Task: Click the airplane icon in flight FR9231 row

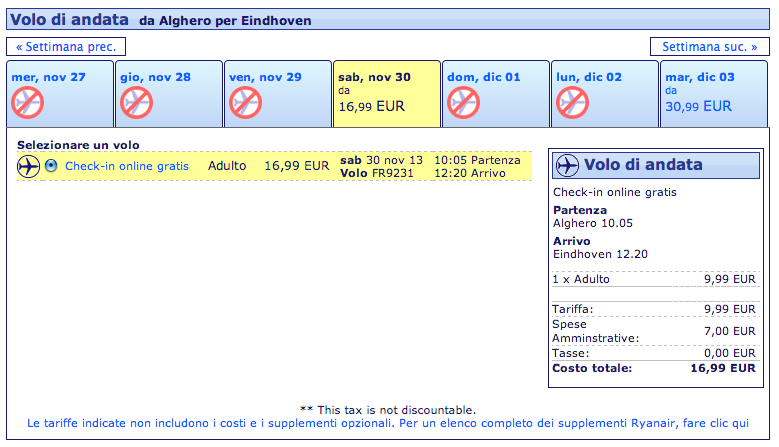Action: click(x=28, y=166)
